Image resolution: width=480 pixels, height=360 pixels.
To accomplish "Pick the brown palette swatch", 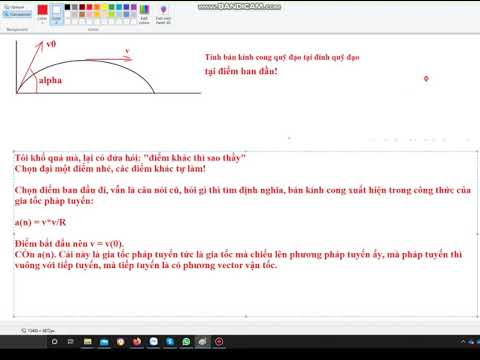I will [x=82, y=14].
